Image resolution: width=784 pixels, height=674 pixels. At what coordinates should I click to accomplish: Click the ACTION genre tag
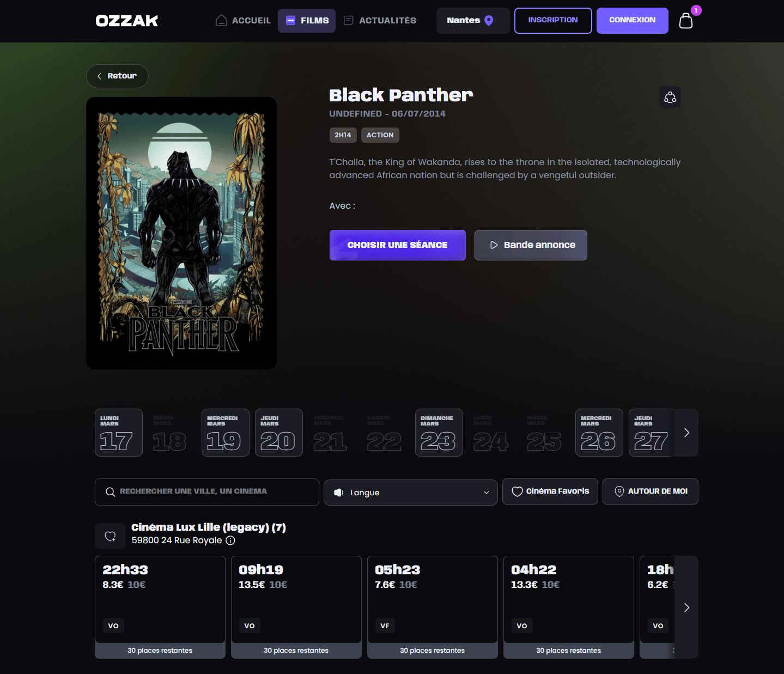click(x=380, y=135)
